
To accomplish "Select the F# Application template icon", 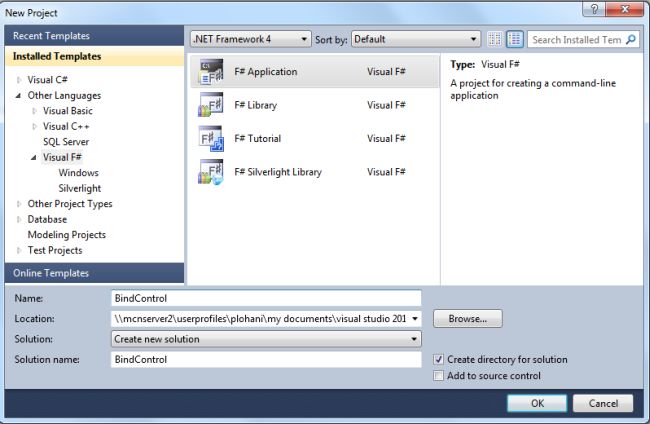I will coord(211,72).
